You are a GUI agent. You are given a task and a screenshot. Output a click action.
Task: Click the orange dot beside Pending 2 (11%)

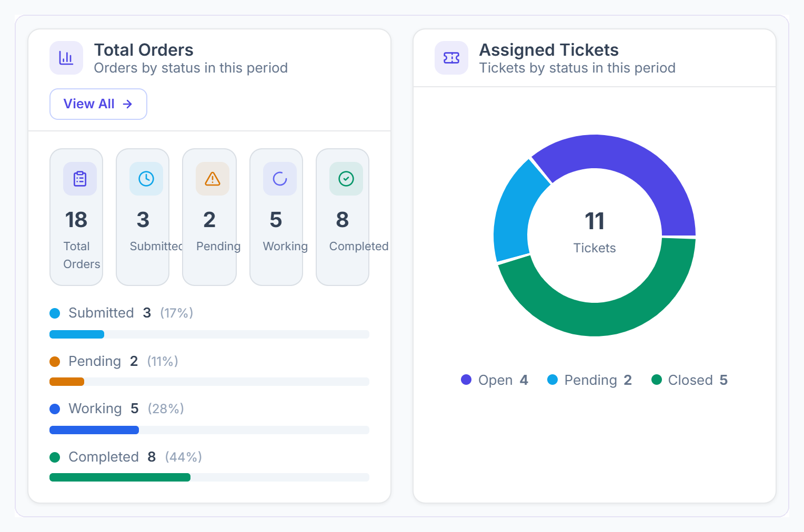55,362
